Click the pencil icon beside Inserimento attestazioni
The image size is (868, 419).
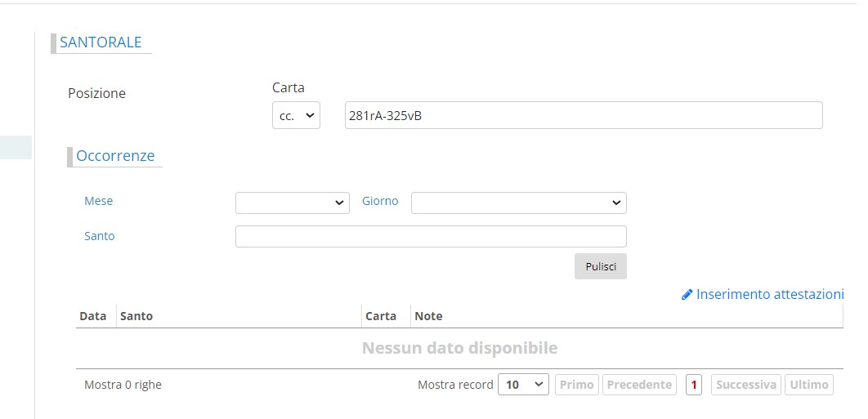(x=687, y=295)
